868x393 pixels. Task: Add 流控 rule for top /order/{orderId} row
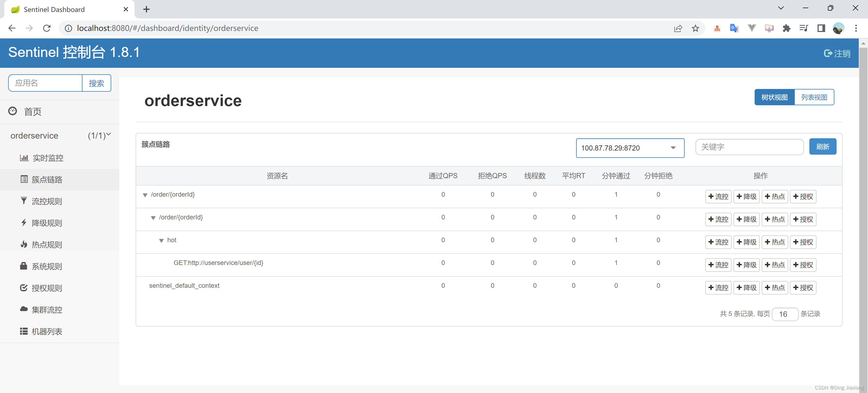click(718, 196)
